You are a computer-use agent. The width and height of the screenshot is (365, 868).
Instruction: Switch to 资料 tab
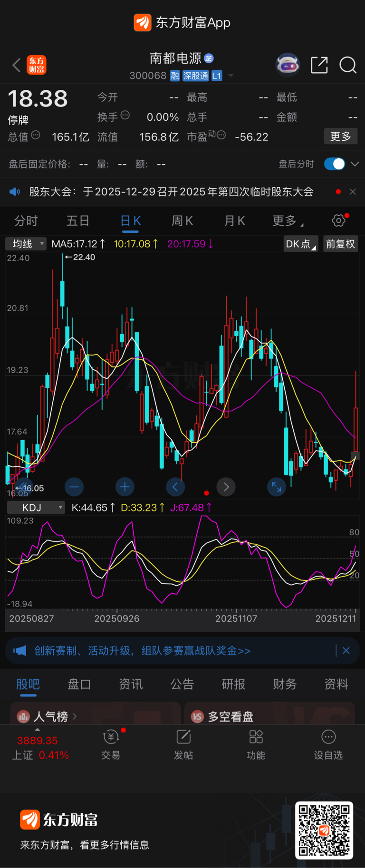tap(336, 684)
